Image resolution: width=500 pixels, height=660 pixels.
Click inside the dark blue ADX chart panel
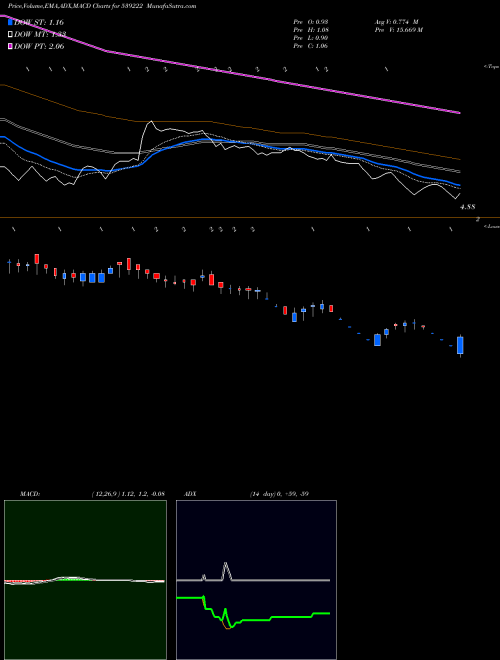click(256, 579)
